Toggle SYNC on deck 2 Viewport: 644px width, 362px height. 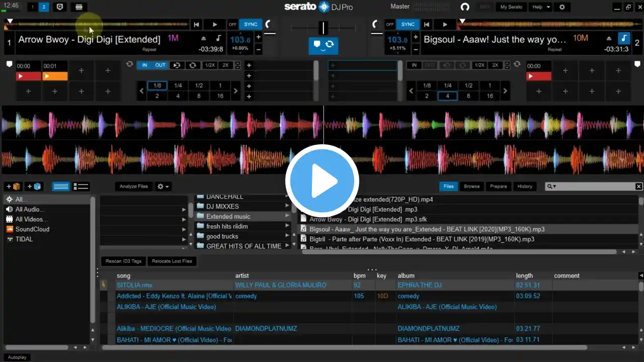tap(408, 24)
